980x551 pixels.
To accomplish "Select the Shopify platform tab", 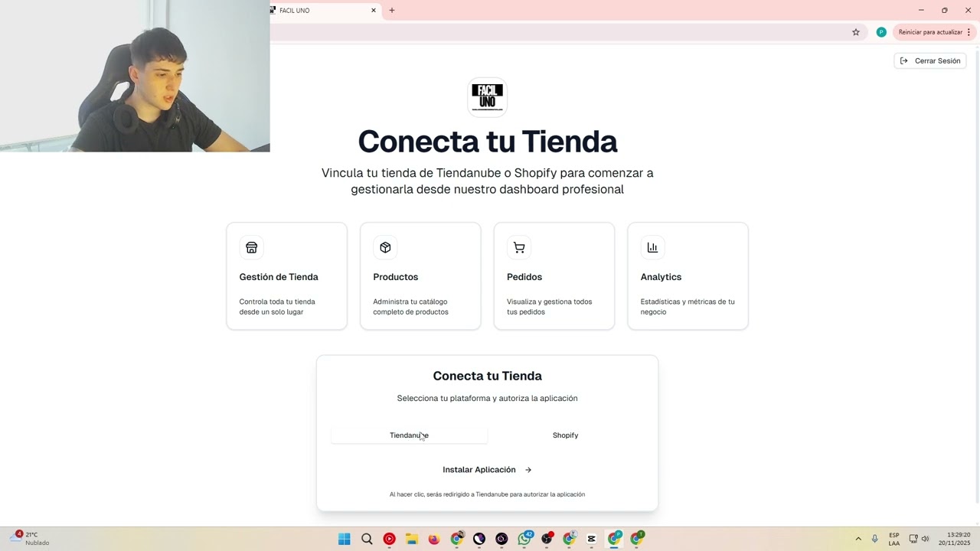I will pos(565,435).
